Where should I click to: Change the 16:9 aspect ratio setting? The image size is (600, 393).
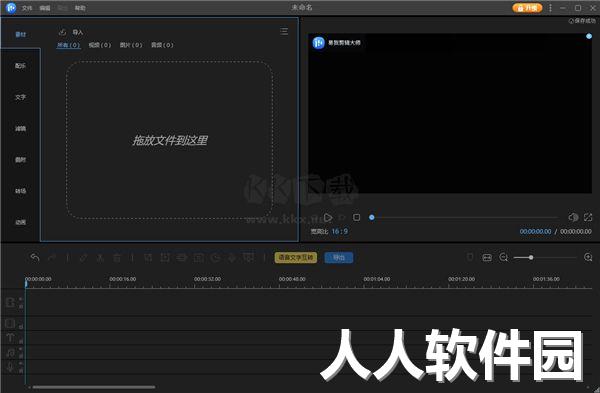click(339, 232)
